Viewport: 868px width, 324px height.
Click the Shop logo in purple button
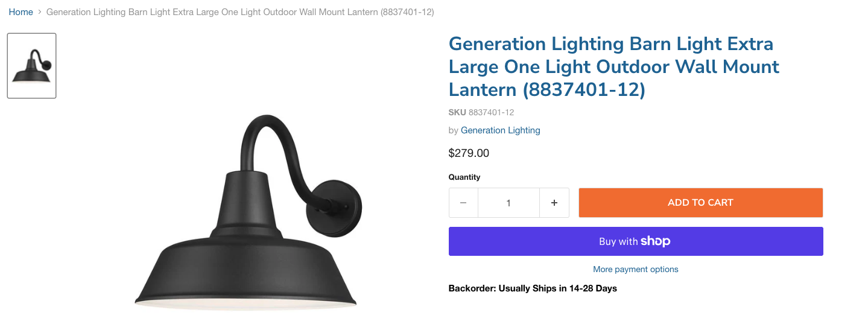coord(655,241)
